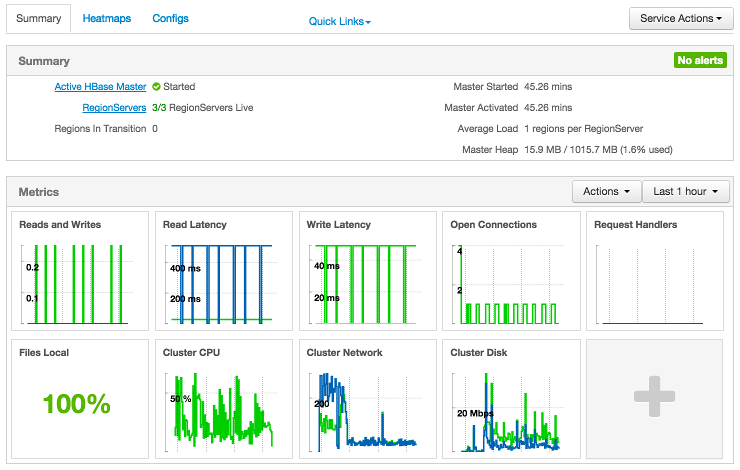Switch to the Heatmaps tab

107,18
